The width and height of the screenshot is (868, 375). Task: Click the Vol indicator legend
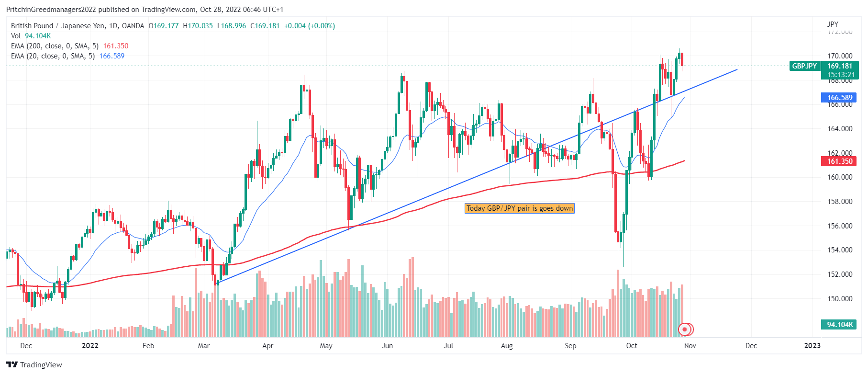(16, 36)
